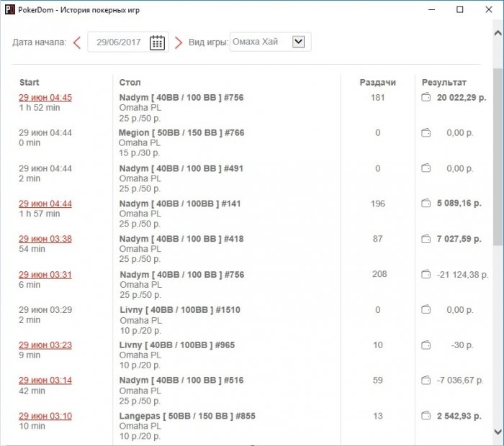Click wallet icon beside 2 542,93 р. result
Image resolution: width=504 pixels, height=446 pixels.
pos(426,416)
